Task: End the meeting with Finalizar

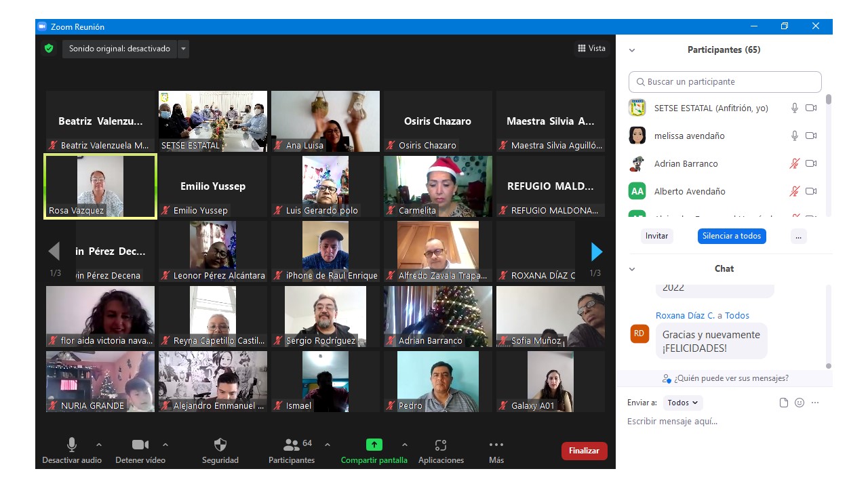Action: point(585,451)
